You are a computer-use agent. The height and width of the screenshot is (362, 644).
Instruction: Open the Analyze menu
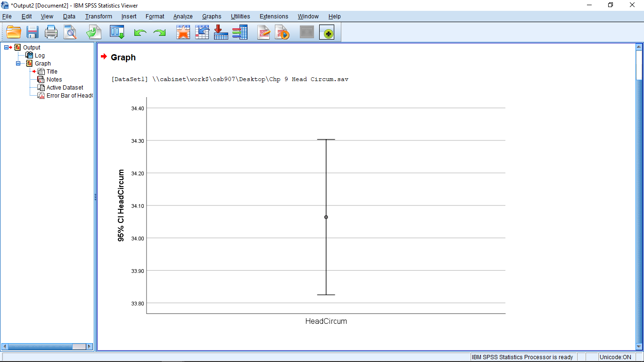(x=182, y=16)
